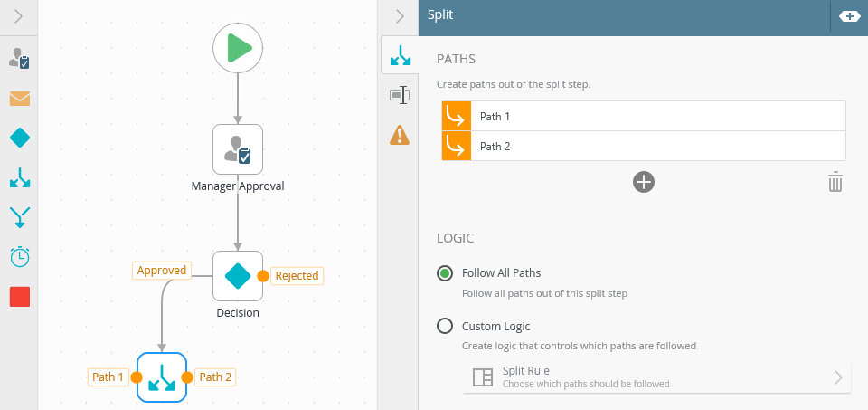Click the Manager Approval step node
Viewport: 868px width, 410px height.
click(x=238, y=149)
